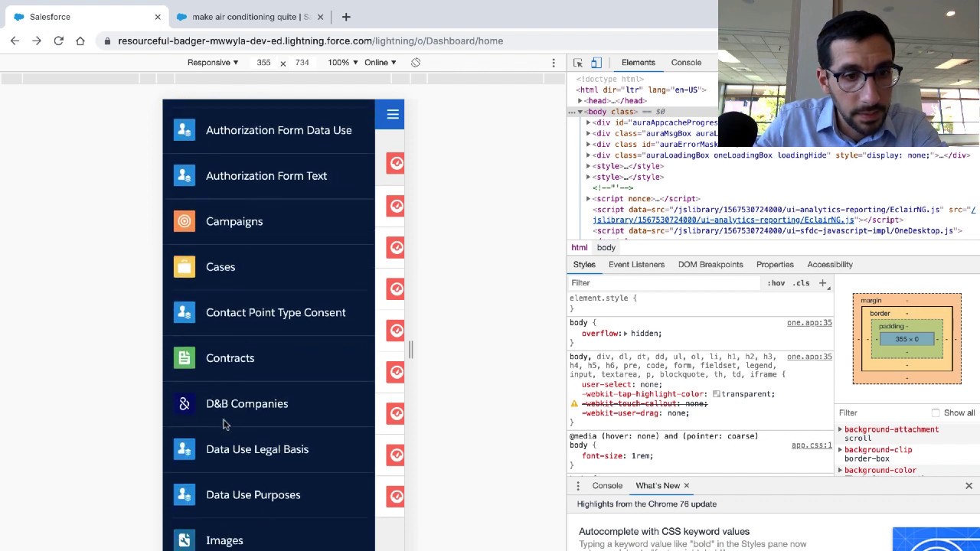Image resolution: width=980 pixels, height=551 pixels.
Task: Expand the background-clip computed property
Action: click(840, 450)
